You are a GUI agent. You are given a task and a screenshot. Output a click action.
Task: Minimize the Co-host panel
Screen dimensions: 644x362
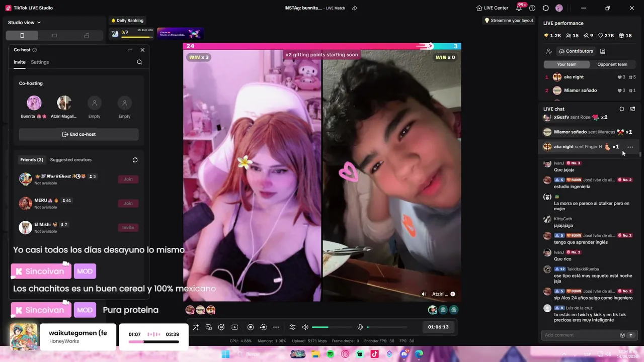point(130,50)
